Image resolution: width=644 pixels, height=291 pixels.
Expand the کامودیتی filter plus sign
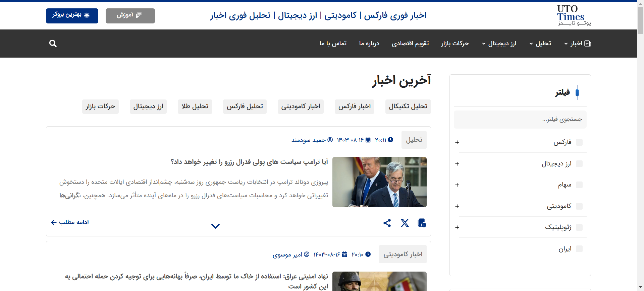tap(457, 206)
